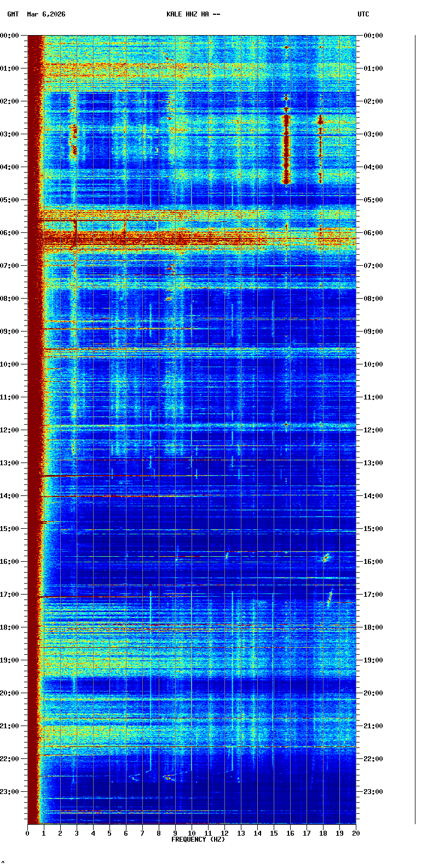Click the 23:00 label on left time axis
The image size is (439, 868).
(x=10, y=792)
